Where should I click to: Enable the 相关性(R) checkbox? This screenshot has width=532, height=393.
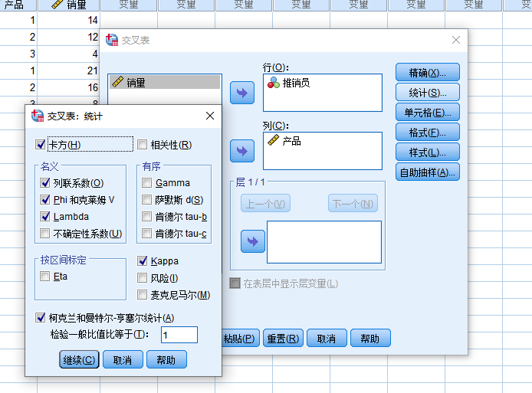point(142,145)
